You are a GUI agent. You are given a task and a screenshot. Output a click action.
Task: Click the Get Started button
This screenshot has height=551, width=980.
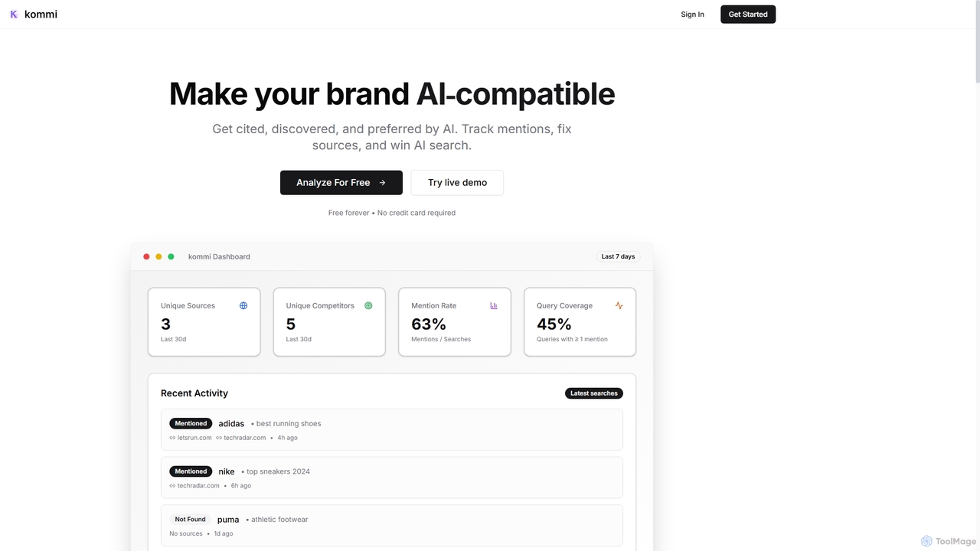[748, 15]
